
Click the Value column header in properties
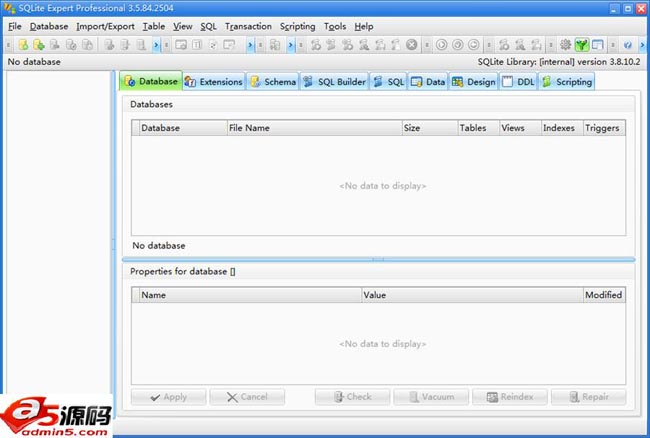click(472, 295)
